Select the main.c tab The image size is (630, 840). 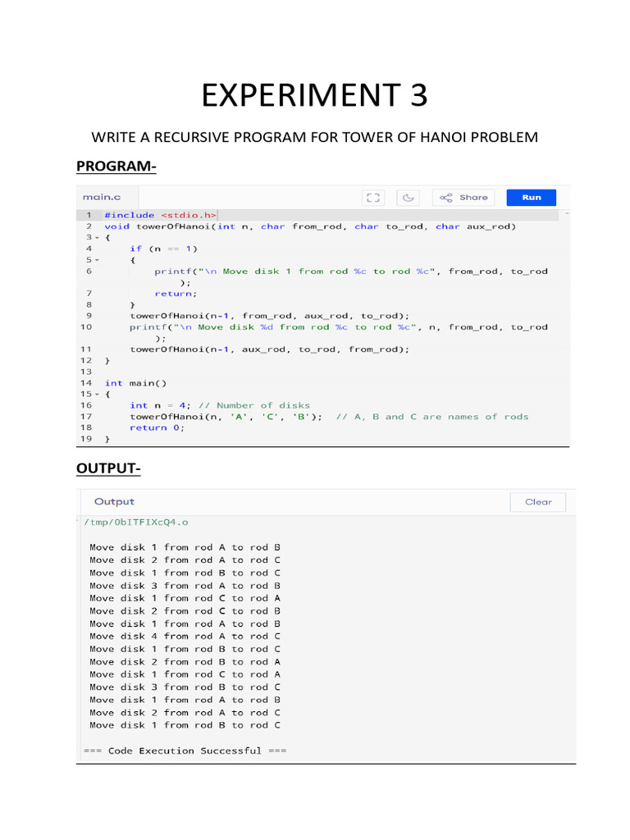tap(102, 197)
